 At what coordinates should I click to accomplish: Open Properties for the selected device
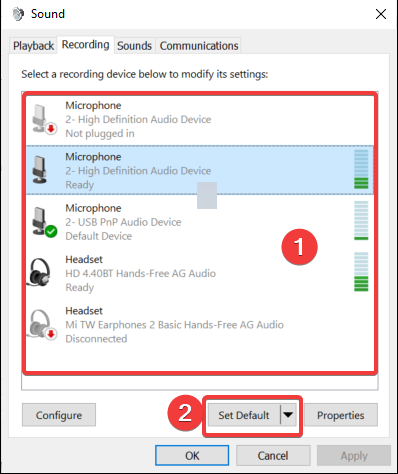click(341, 415)
